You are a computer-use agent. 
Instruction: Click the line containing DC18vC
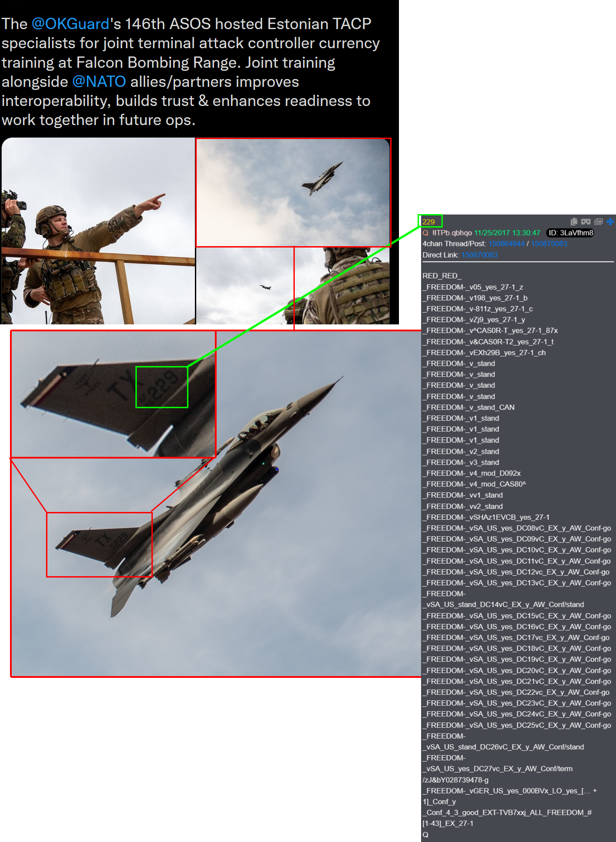517,648
